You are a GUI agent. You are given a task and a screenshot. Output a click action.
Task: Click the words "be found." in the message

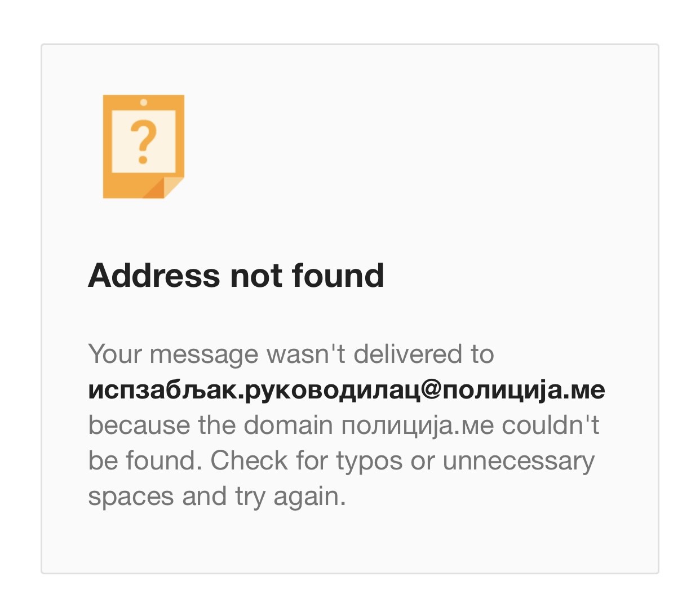145,460
